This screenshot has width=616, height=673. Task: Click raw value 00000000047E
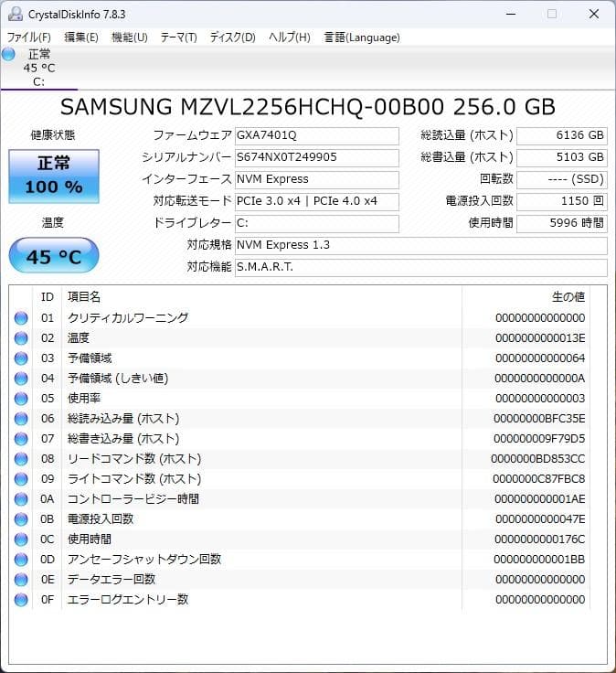540,519
